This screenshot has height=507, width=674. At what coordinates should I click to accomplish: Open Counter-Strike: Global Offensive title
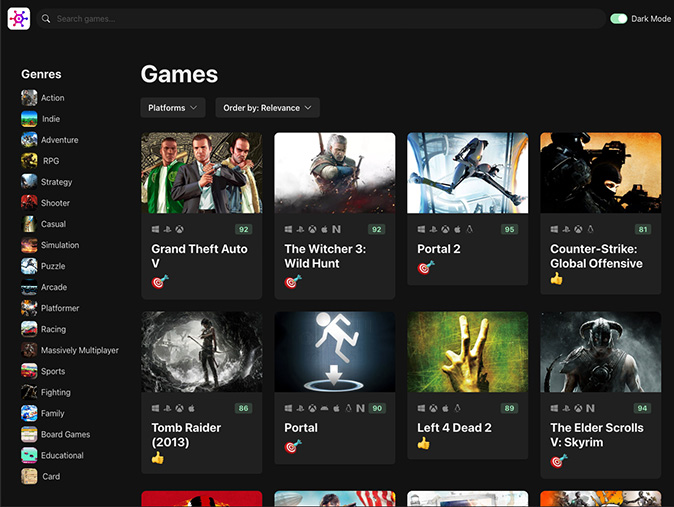[x=597, y=256]
